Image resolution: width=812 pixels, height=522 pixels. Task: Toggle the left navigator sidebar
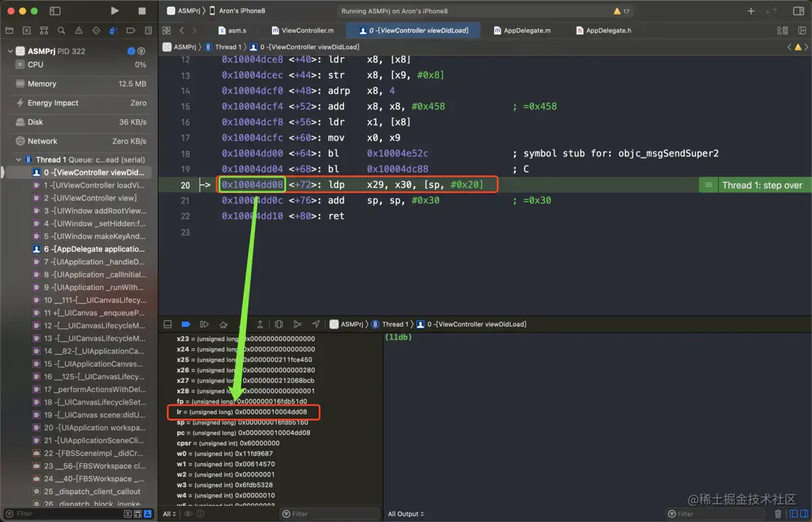pyautogui.click(x=55, y=11)
